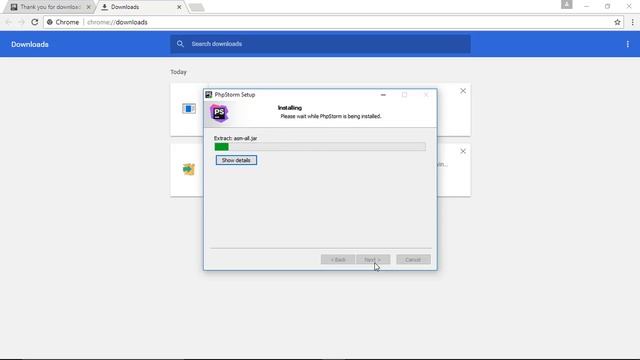Click the 'Extract: asm-all.jar' status text

point(236,138)
